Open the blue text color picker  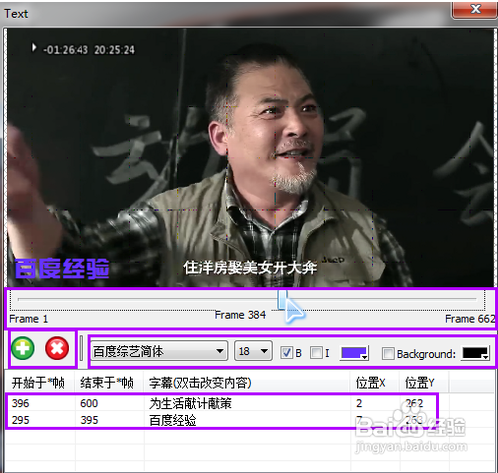tap(354, 353)
